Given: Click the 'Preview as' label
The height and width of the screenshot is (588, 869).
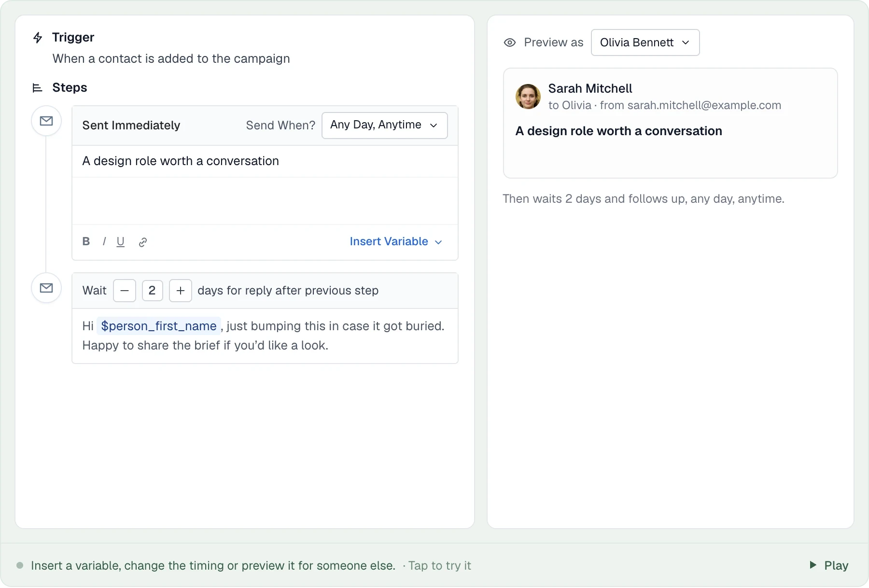Looking at the screenshot, I should (554, 42).
